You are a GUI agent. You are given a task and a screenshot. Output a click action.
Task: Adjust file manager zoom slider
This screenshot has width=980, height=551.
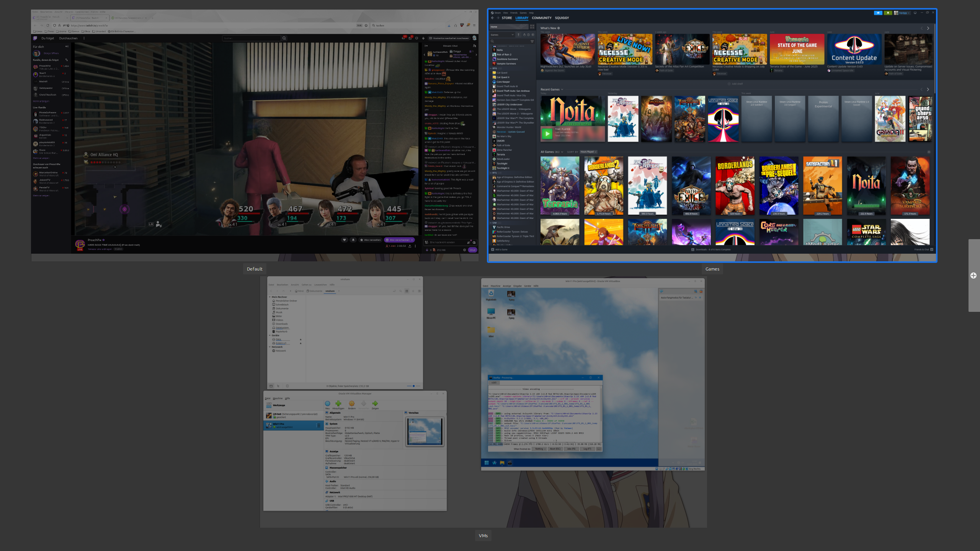413,386
